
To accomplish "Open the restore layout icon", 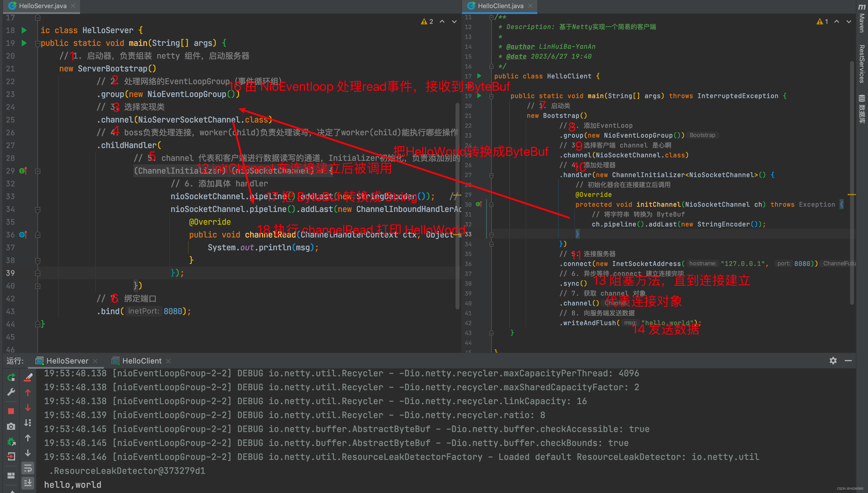I will point(11,475).
